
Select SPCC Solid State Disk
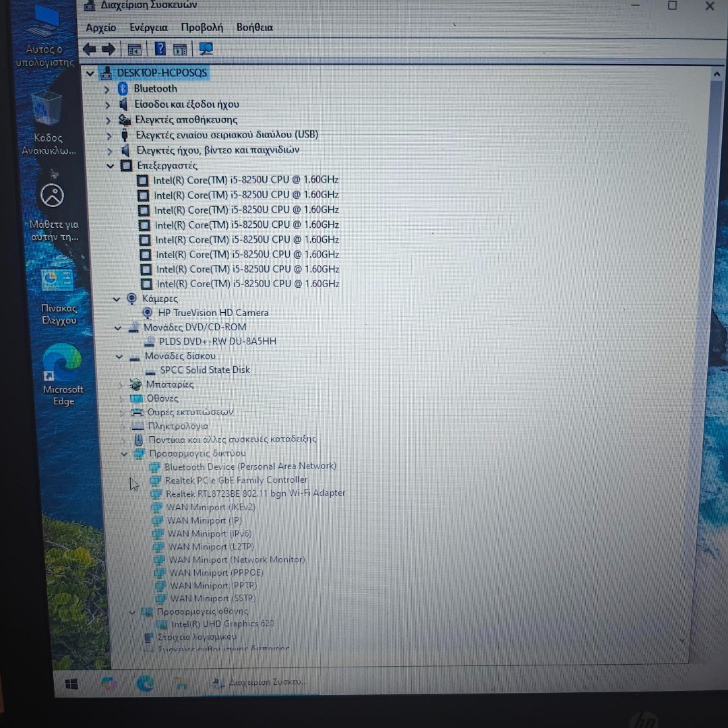pos(205,370)
